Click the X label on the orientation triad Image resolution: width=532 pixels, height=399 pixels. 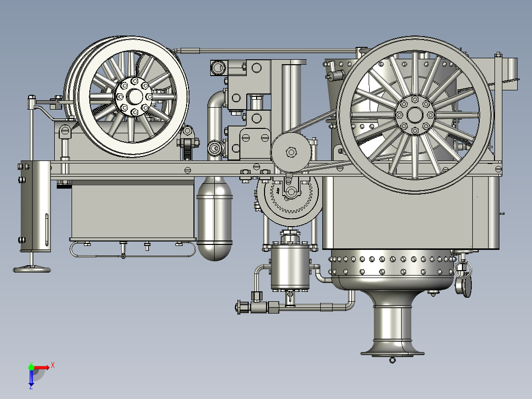click(x=53, y=365)
